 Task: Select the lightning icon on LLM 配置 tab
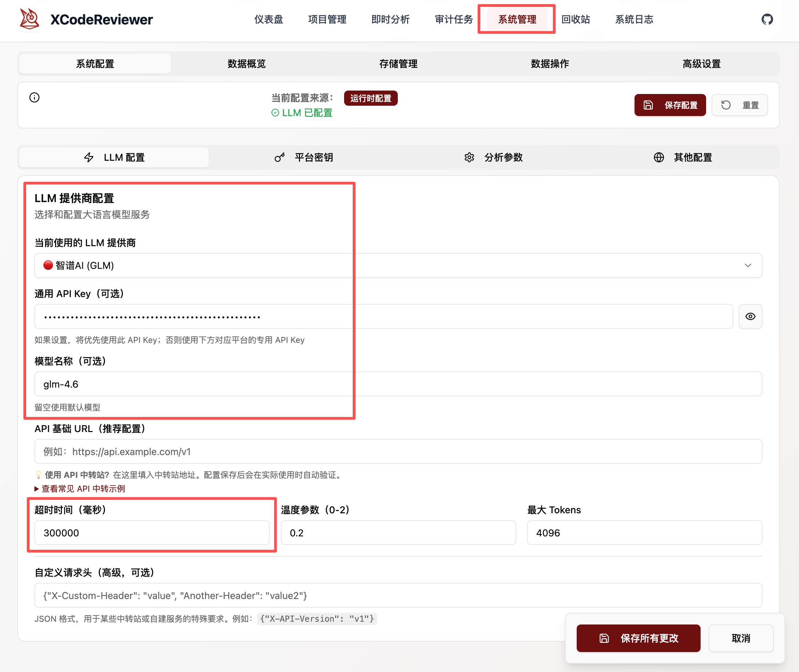click(x=89, y=157)
